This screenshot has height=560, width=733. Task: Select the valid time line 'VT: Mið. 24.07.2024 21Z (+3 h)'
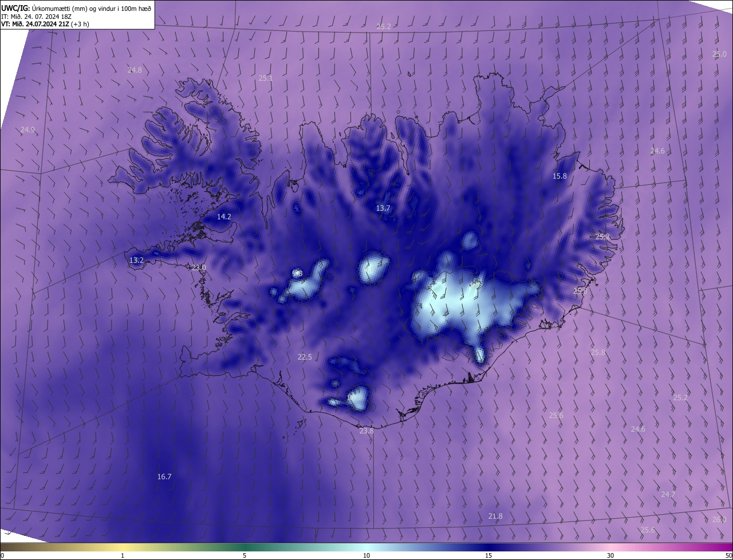pos(44,24)
